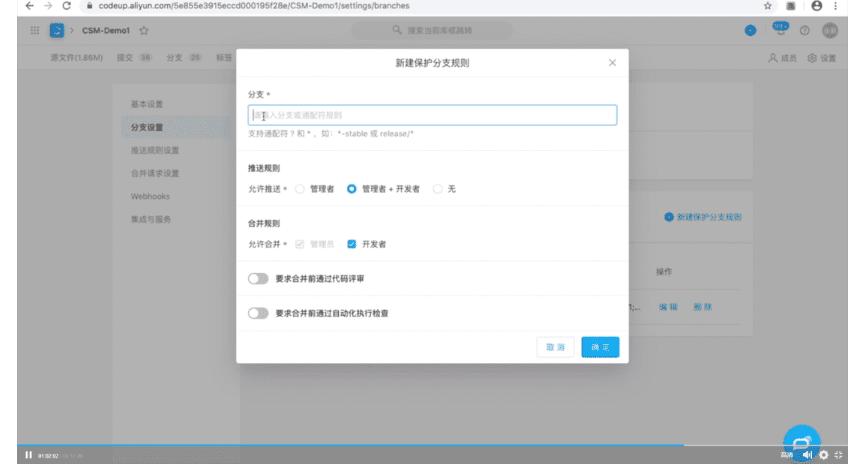The height and width of the screenshot is (465, 854).
Task: Click the blue Codeup logo icon
Action: point(57,30)
